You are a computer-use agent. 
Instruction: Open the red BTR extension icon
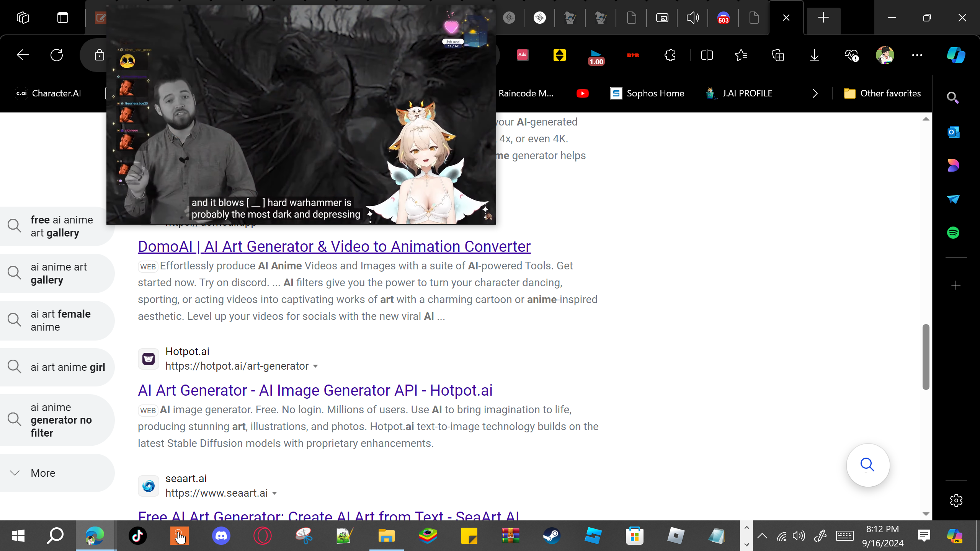[x=633, y=55]
